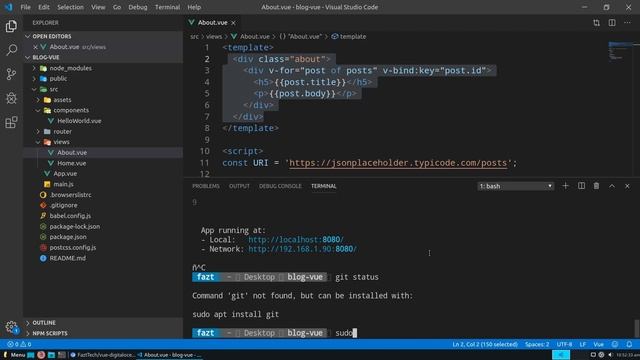Screen dimensions: 640x360
Task: Open the editor More Actions menu
Action: point(627,23)
